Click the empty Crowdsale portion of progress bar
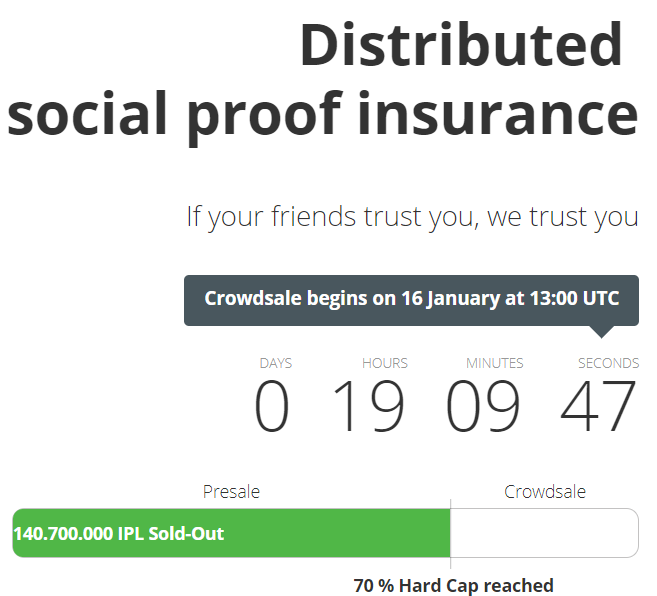 point(545,533)
